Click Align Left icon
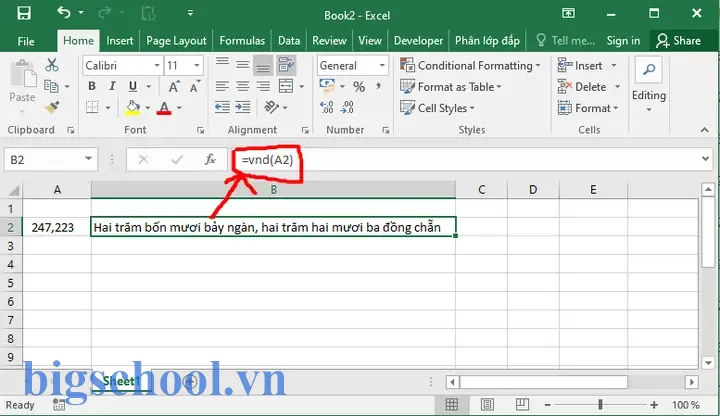 tap(222, 86)
